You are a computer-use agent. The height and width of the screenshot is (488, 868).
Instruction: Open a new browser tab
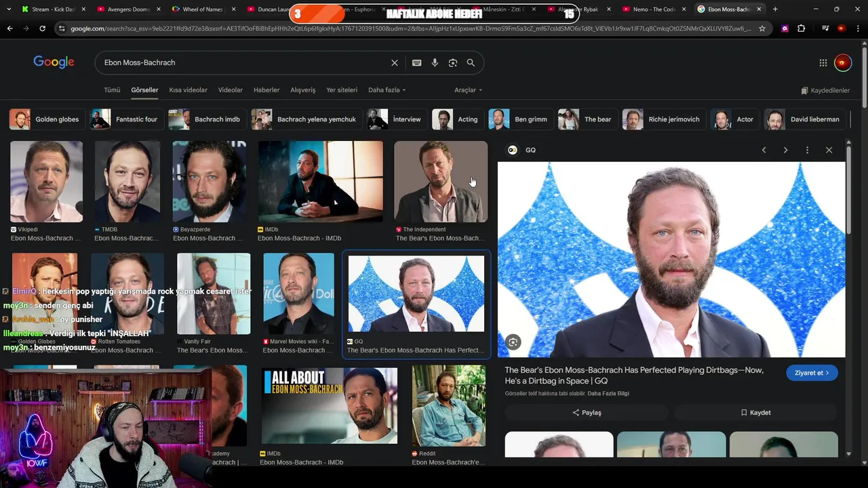(775, 9)
